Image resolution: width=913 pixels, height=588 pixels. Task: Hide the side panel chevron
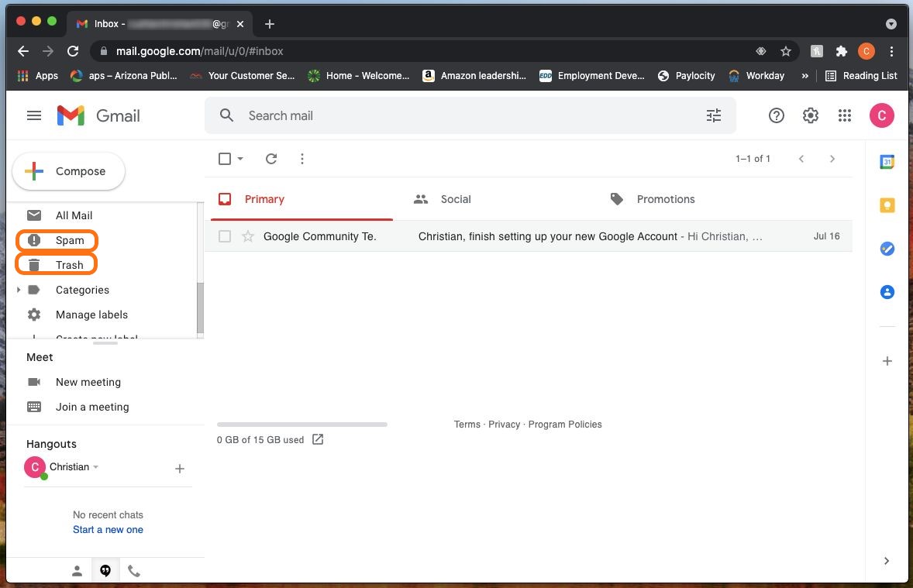click(x=886, y=561)
